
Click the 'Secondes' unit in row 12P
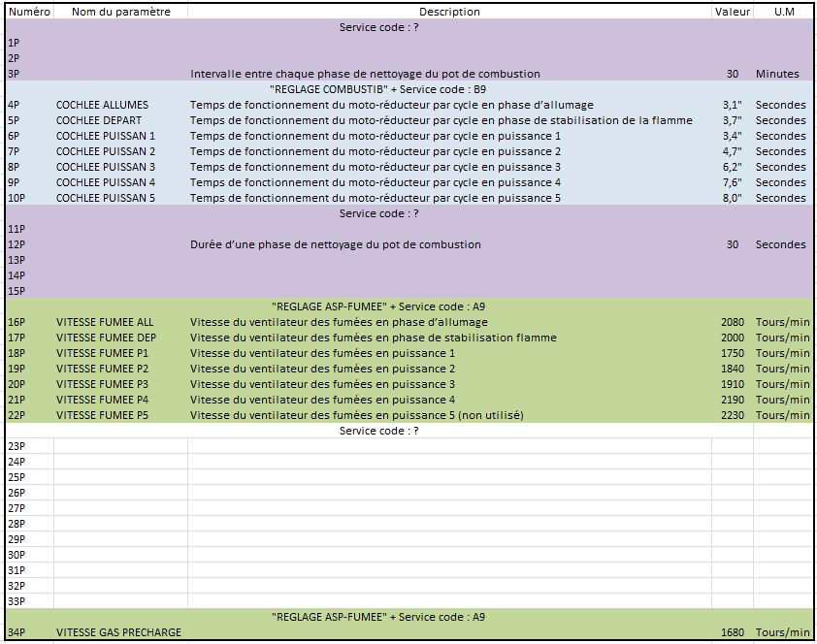[780, 244]
